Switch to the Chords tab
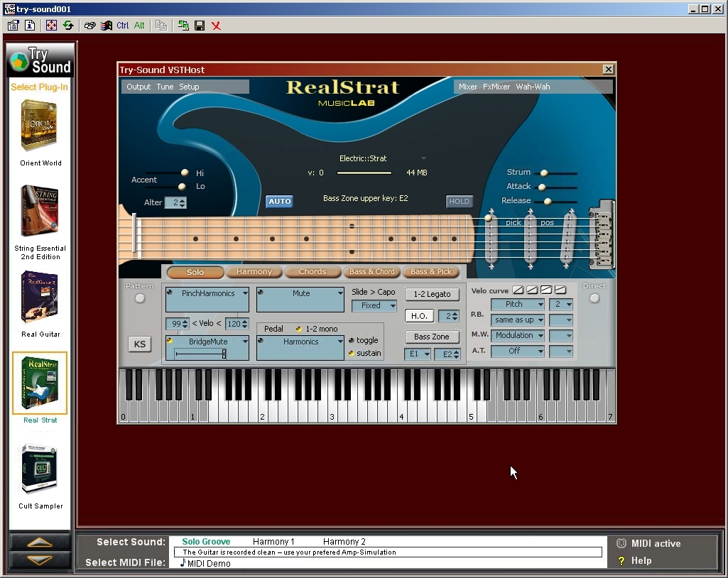The image size is (728, 578). pyautogui.click(x=313, y=271)
